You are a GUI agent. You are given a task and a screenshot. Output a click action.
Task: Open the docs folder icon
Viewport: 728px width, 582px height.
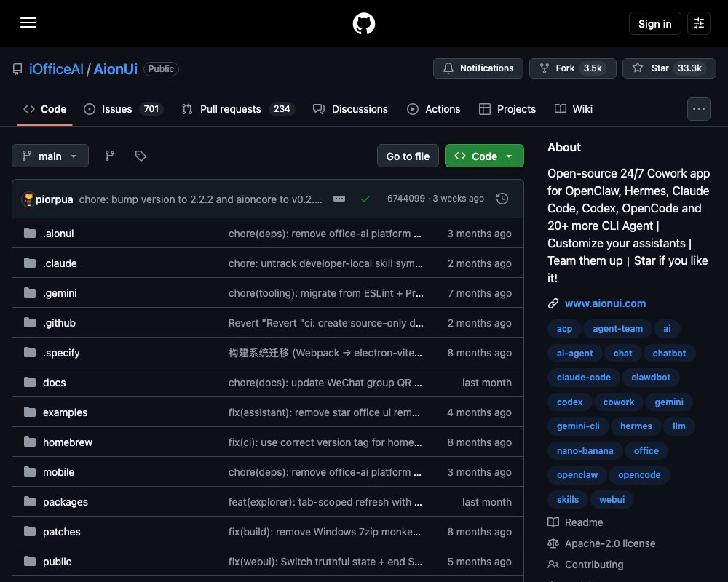click(30, 382)
